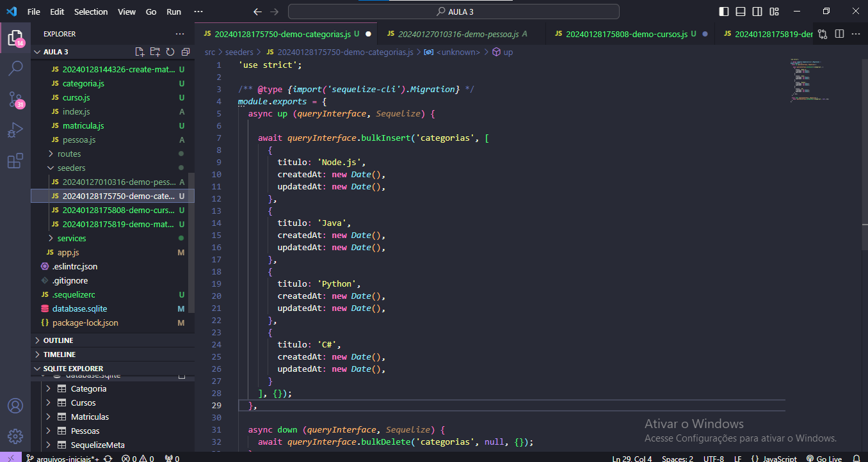Change UTF-8 file encoding
868x462 pixels.
pos(714,458)
